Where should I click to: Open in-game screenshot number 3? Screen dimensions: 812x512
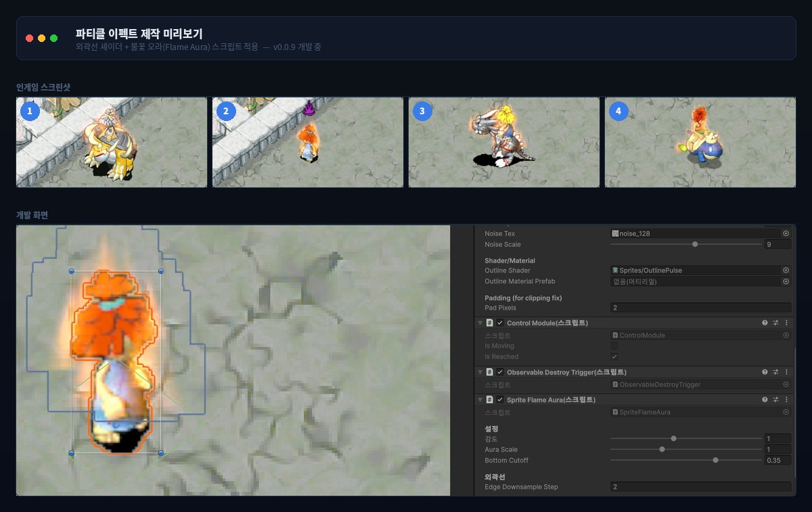click(504, 142)
